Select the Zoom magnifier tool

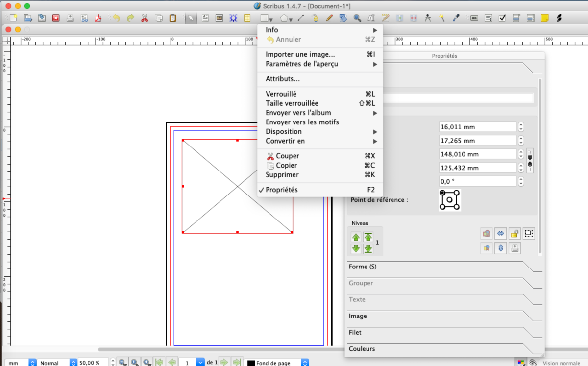[x=357, y=18]
